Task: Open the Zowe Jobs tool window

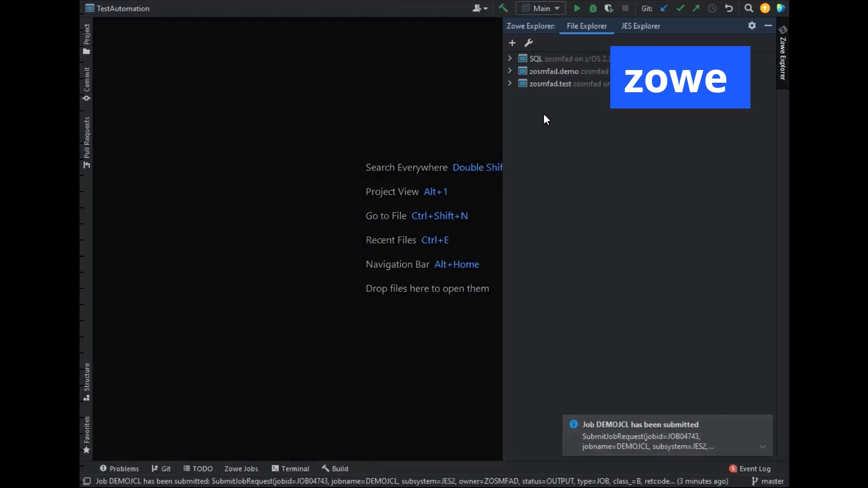Action: click(241, 469)
